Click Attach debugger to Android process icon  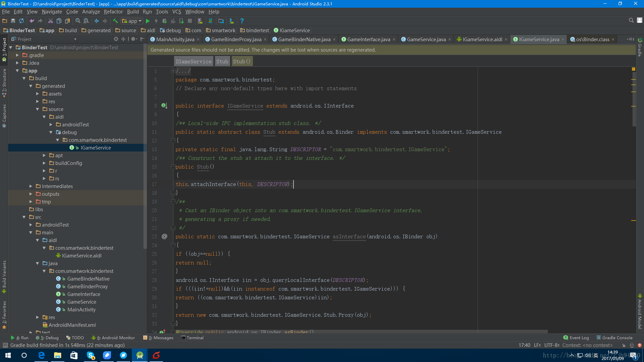tap(181, 21)
